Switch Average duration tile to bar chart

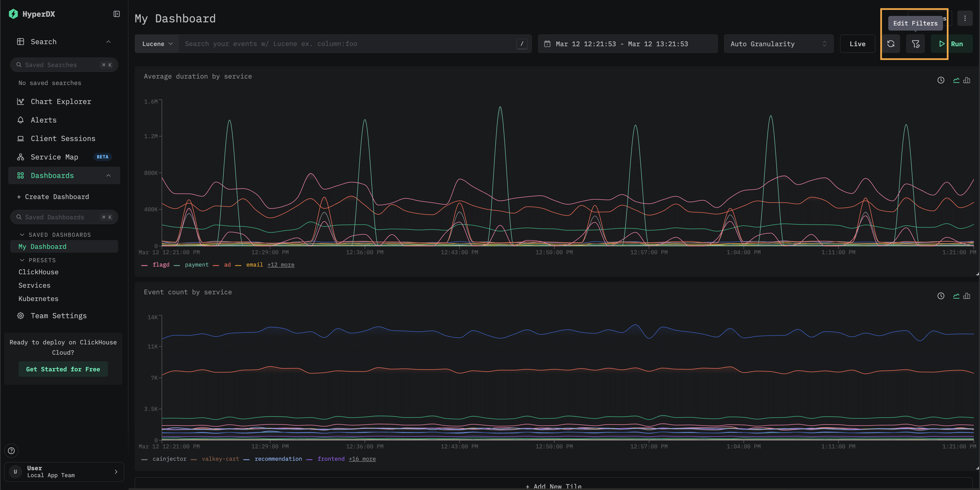click(967, 80)
